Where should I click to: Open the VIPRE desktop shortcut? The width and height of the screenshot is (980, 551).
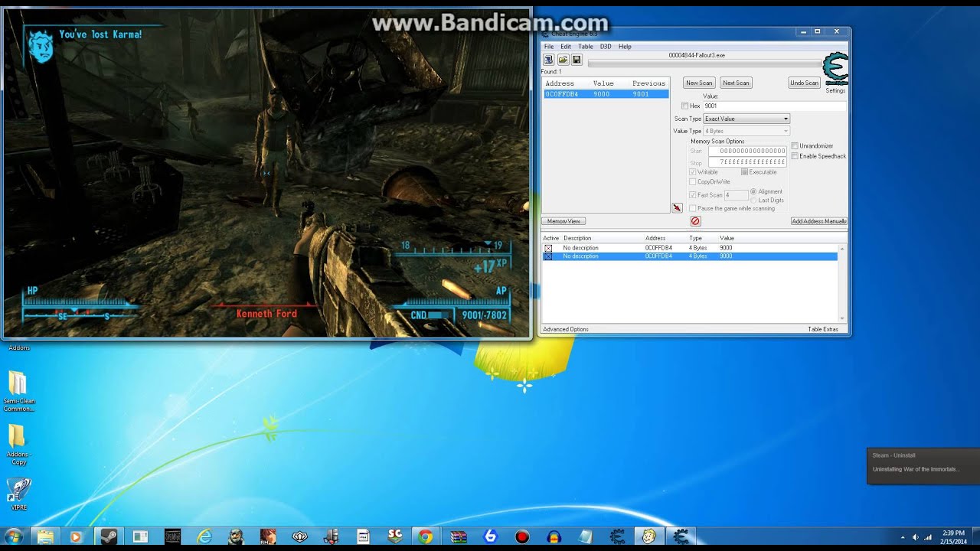(x=18, y=494)
